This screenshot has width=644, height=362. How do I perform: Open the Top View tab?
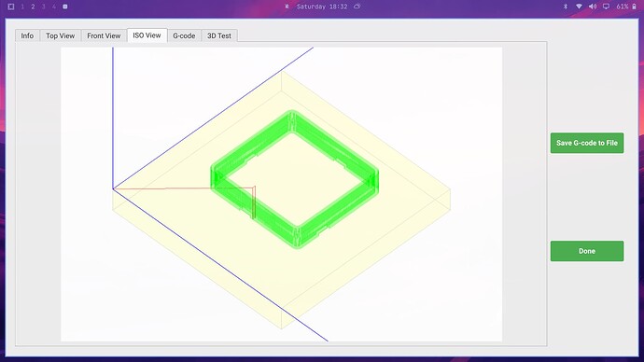coord(61,35)
